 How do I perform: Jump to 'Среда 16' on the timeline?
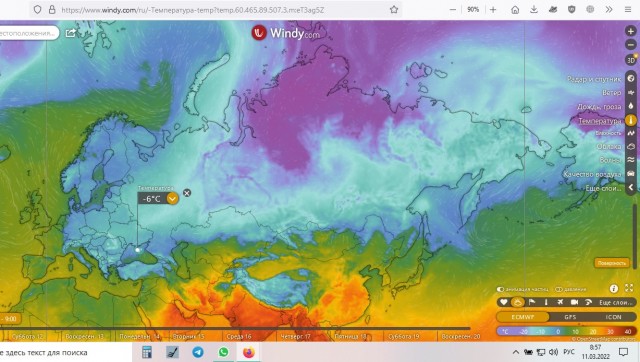(x=239, y=337)
